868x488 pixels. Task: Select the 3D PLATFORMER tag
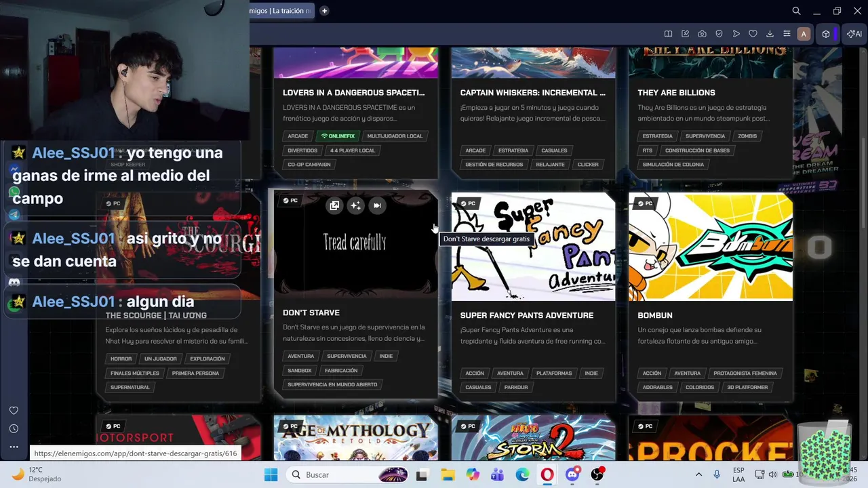click(x=747, y=387)
